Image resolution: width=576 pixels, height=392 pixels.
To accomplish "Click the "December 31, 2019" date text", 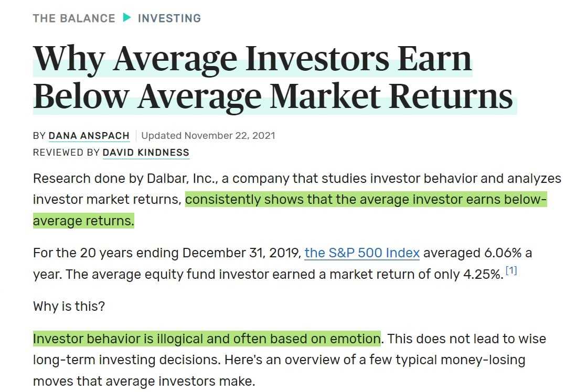I will pyautogui.click(x=241, y=253).
